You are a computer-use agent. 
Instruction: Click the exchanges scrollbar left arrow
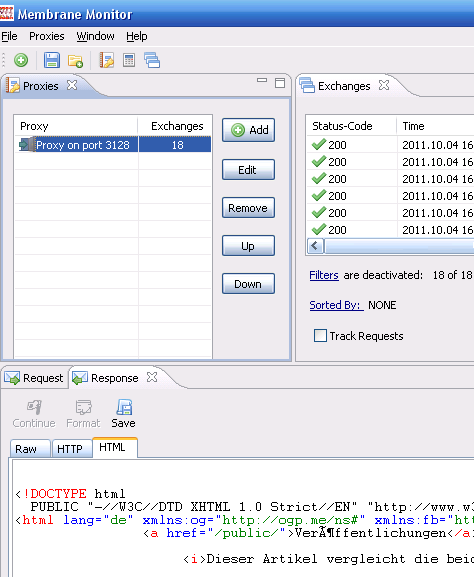coord(315,246)
